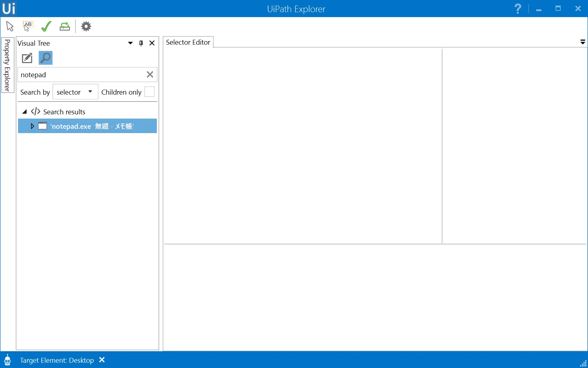Open the Search by selector dropdown
Viewport: 588px width, 368px height.
coord(75,92)
